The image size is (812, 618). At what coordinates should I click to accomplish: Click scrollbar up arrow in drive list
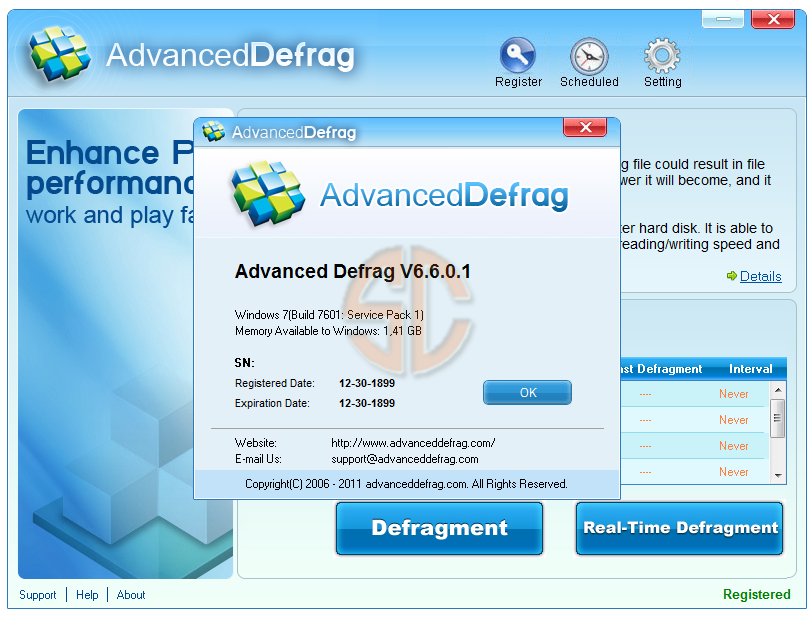point(778,390)
